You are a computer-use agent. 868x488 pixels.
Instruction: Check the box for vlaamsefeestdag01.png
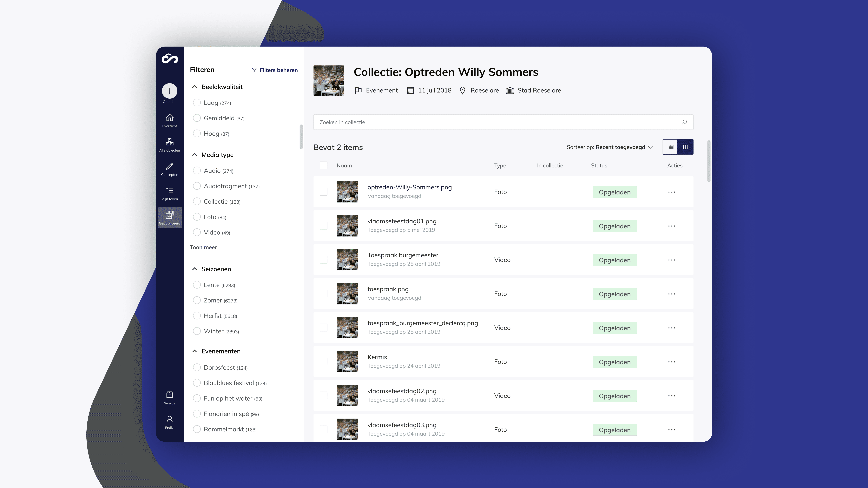click(x=323, y=226)
